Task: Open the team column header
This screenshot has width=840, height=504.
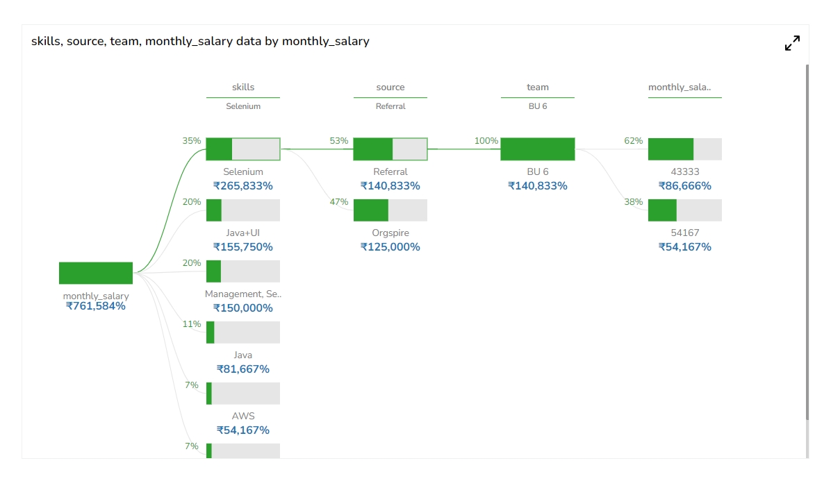Action: (538, 87)
